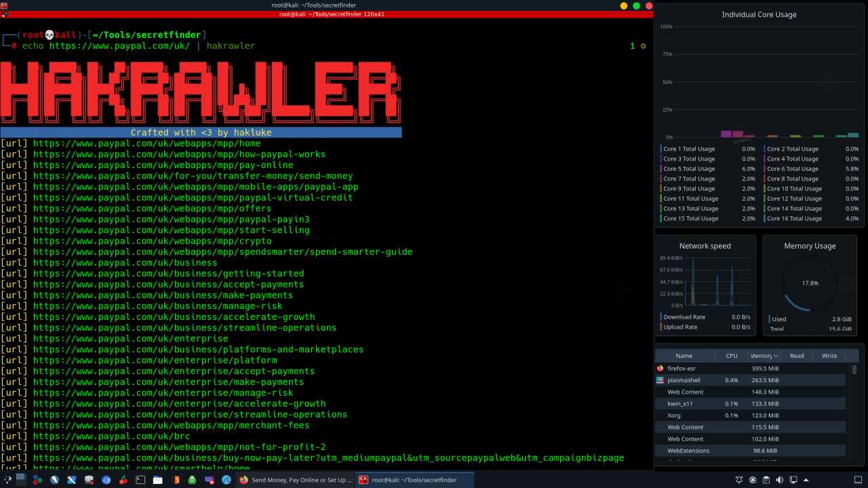The width and height of the screenshot is (868, 488).
Task: Open notifications bell in system tray
Action: [740, 480]
